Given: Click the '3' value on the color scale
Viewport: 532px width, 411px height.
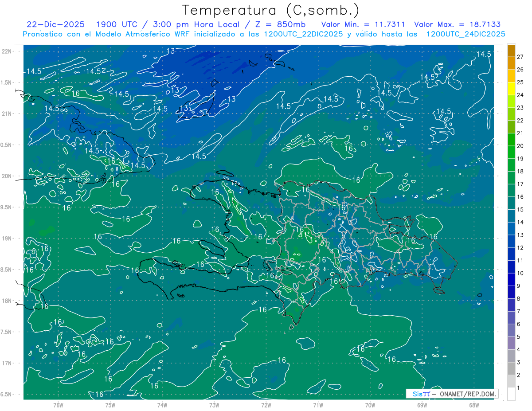Looking at the screenshot, I should click(x=519, y=363).
